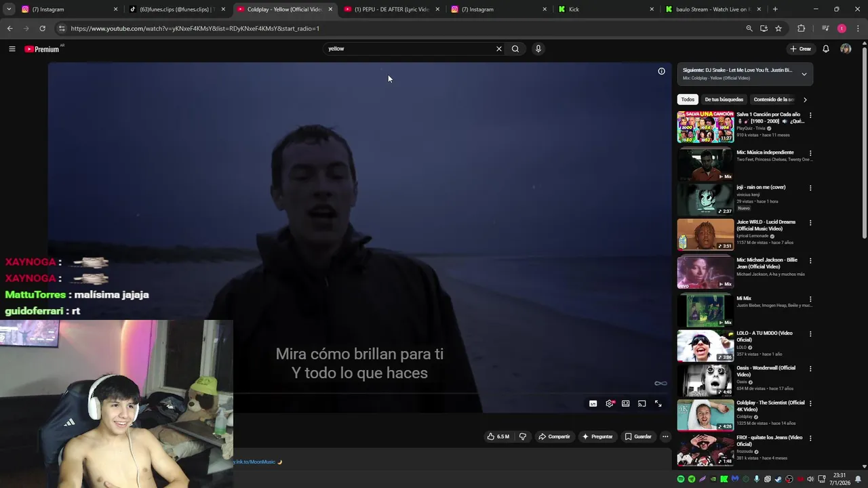868x488 pixels.
Task: Open options for 'Mix: Música independiente'
Action: coord(810,153)
